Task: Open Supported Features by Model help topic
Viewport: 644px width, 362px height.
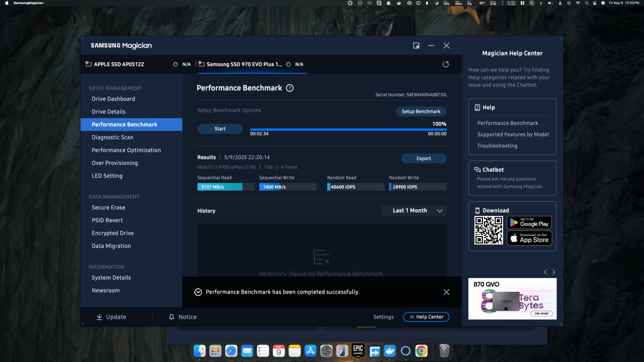Action: 513,134
